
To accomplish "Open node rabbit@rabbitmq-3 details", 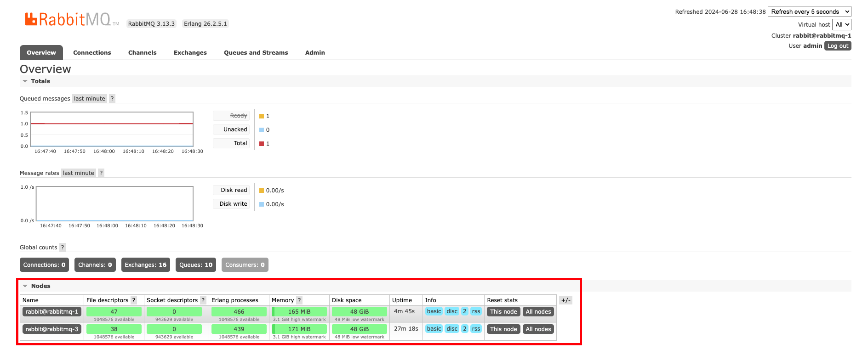I will [52, 329].
